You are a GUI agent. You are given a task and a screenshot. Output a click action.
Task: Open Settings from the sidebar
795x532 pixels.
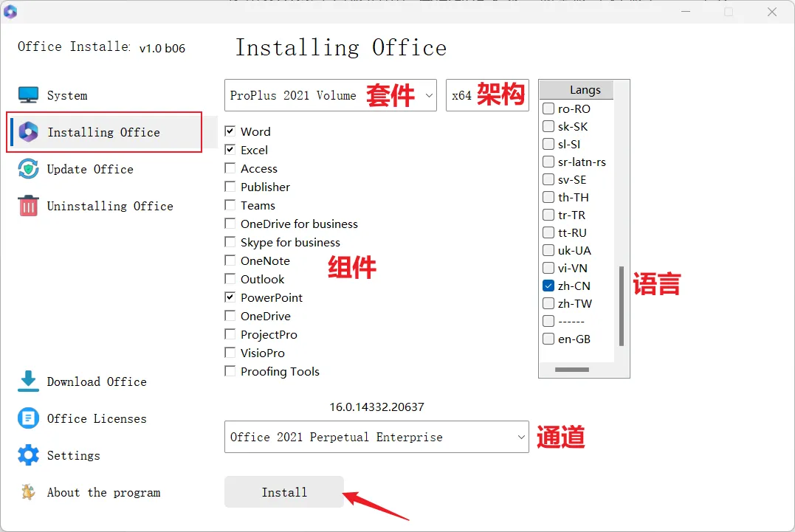tap(74, 455)
